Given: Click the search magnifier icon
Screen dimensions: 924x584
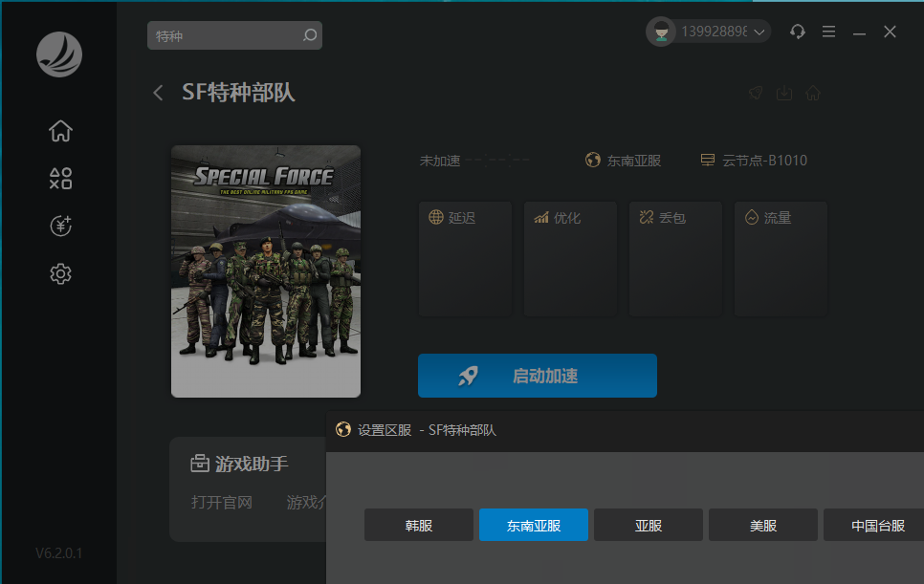Looking at the screenshot, I should coord(309,35).
